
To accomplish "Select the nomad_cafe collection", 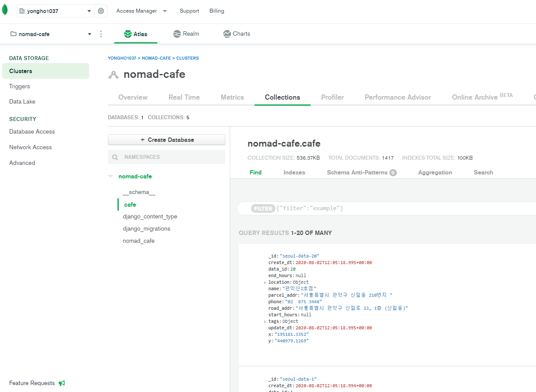I will (x=139, y=241).
